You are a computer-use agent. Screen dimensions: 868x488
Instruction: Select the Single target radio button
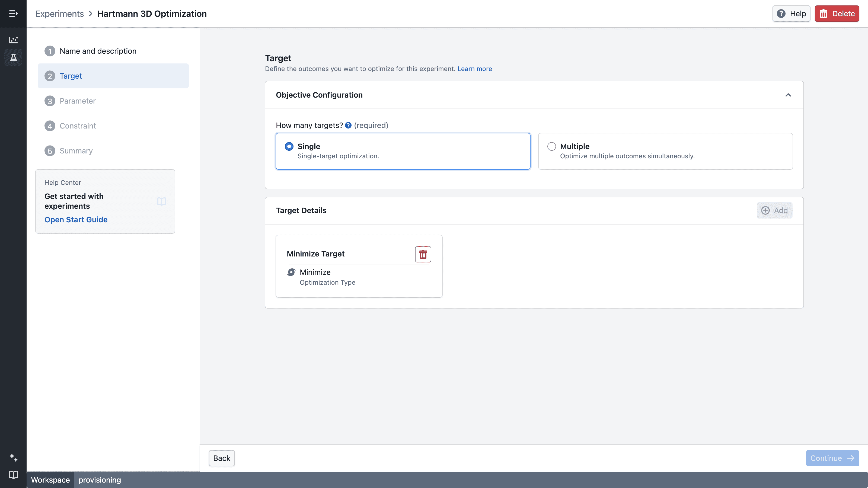(x=289, y=146)
